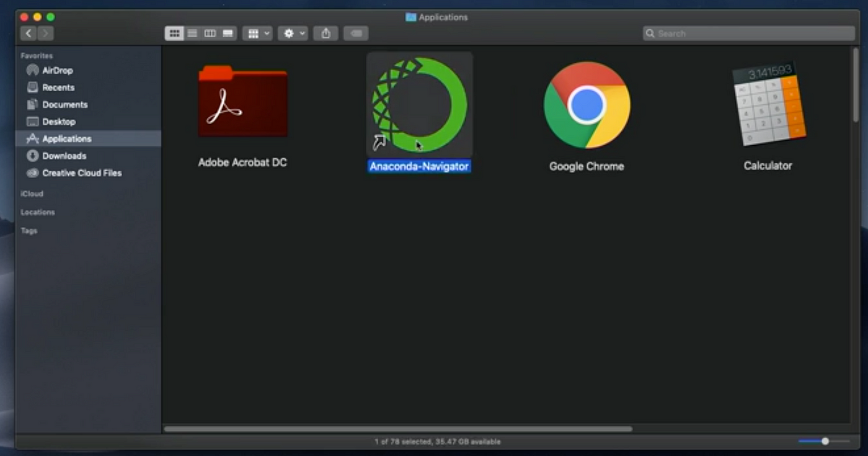Image resolution: width=868 pixels, height=456 pixels.
Task: Click the Anaconda-Navigator file name
Action: click(419, 166)
